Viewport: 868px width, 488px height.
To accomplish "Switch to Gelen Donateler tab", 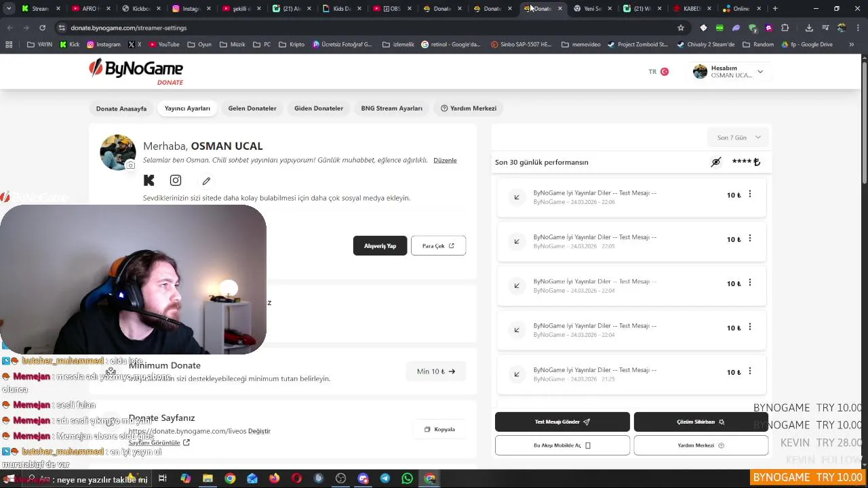I will 252,108.
